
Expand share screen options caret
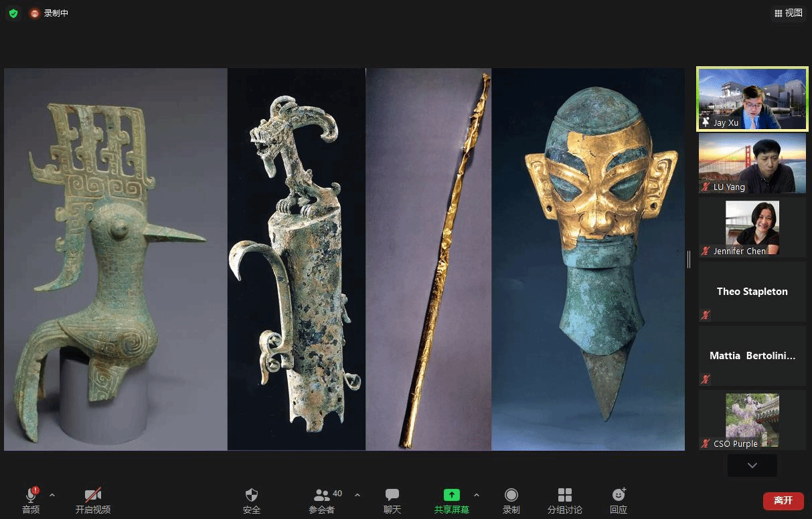tap(477, 496)
